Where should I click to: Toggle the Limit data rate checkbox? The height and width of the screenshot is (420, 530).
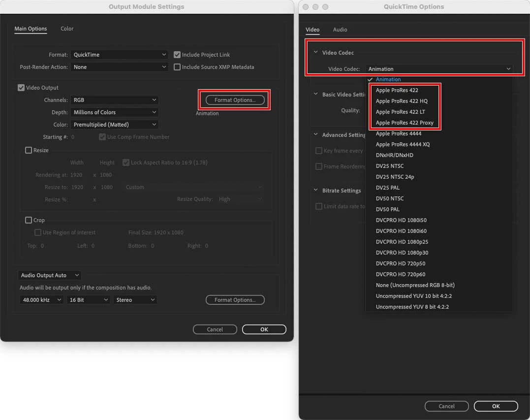[318, 206]
